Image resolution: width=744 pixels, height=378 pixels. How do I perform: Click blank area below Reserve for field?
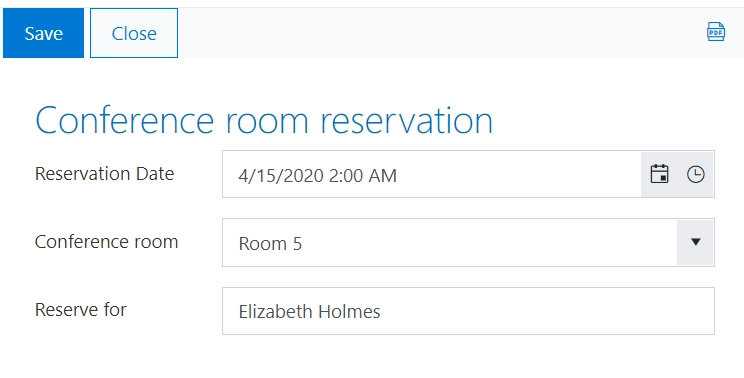coord(372,357)
